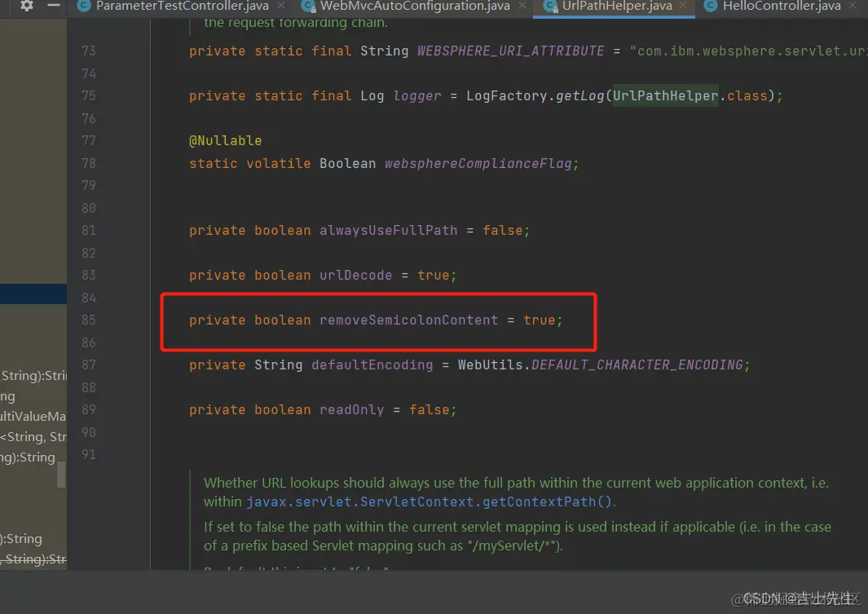Click gutter line number 83
This screenshot has width=868, height=614.
89,275
